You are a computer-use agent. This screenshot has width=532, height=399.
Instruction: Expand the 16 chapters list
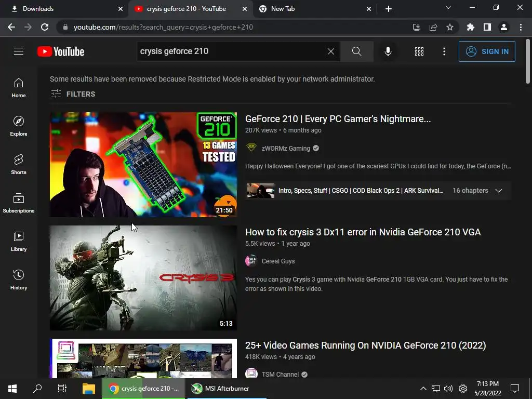pyautogui.click(x=498, y=191)
